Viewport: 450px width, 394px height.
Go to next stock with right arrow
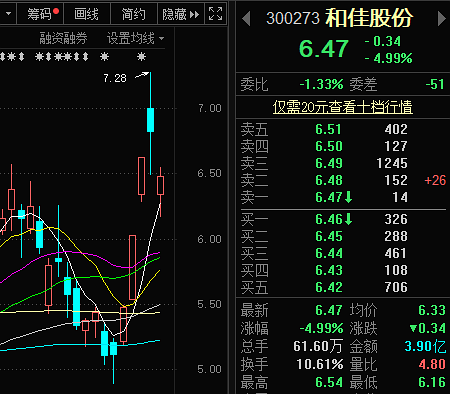[442, 19]
